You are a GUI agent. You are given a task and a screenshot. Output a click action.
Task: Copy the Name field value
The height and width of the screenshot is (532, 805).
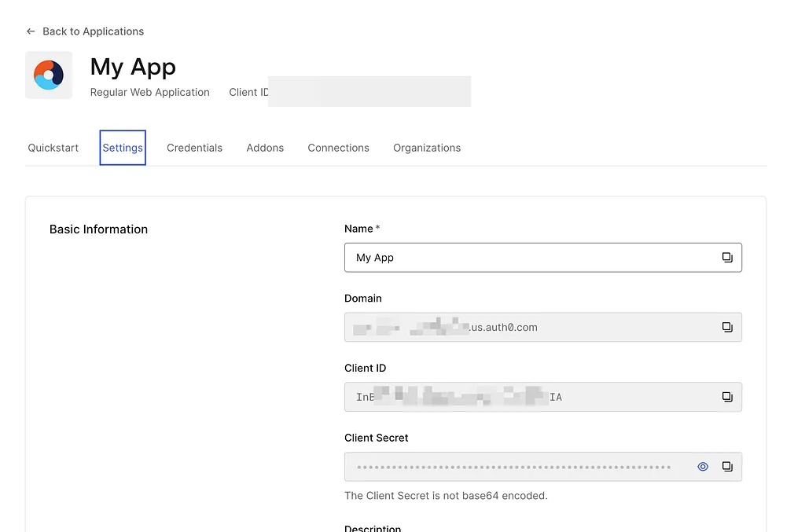point(727,258)
